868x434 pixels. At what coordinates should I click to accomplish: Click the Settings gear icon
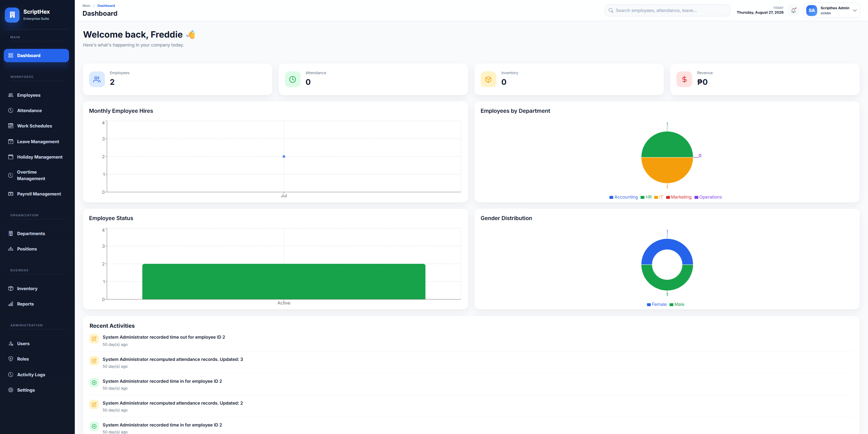pos(11,390)
